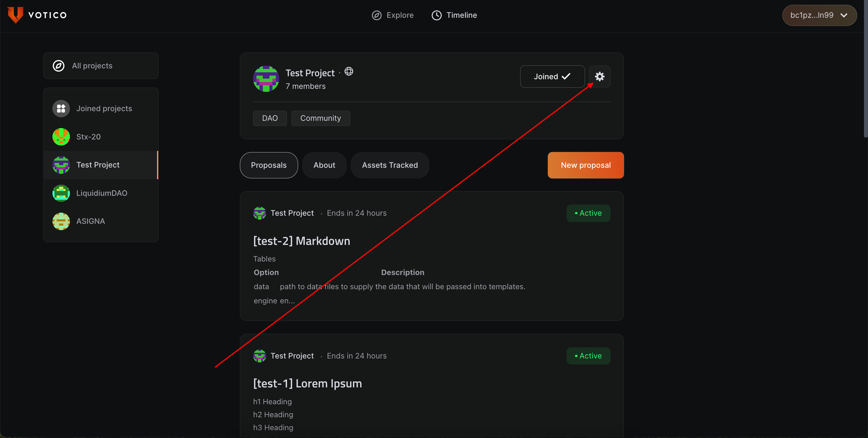Viewport: 868px width, 438px height.
Task: Click the All projects compass icon
Action: (x=59, y=66)
